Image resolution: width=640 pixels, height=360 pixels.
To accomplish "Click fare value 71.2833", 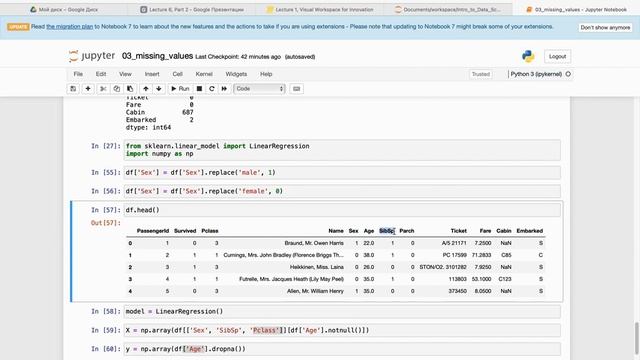I will coord(481,255).
